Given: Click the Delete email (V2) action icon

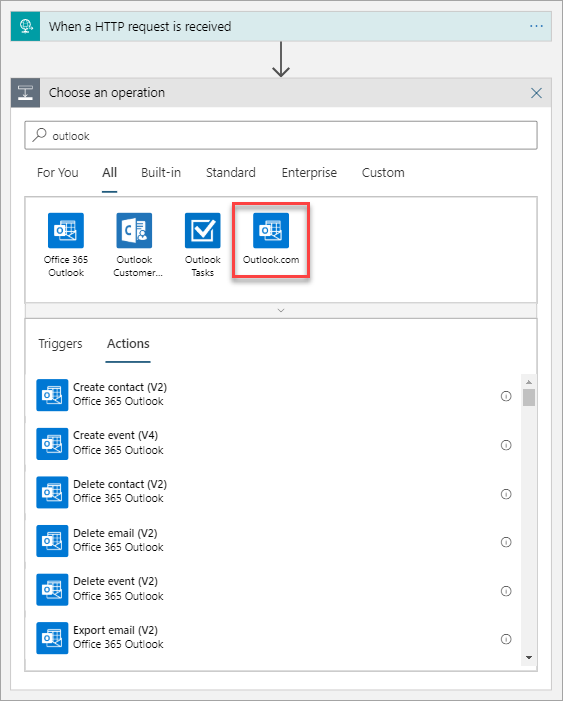Looking at the screenshot, I should click(x=52, y=541).
